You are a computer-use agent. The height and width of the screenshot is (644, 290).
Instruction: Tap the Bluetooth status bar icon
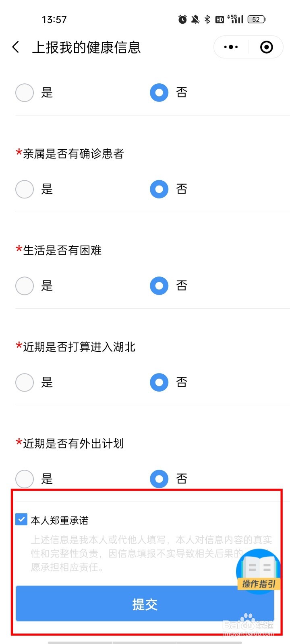(207, 19)
